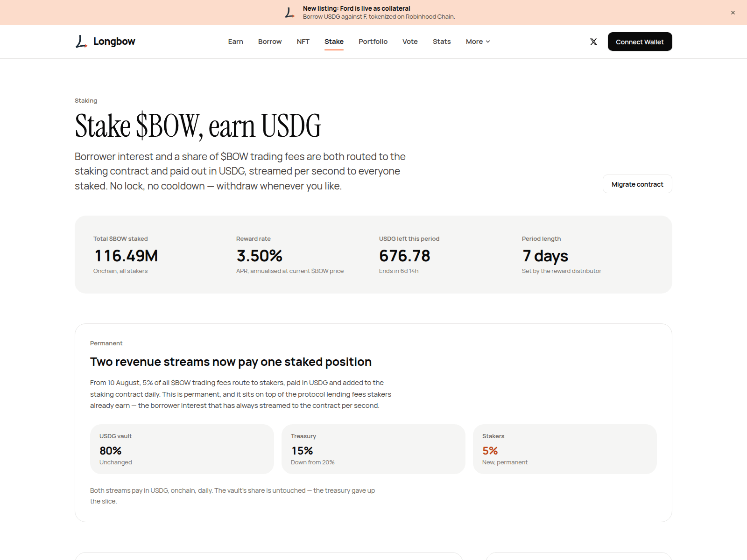This screenshot has height=560, width=747.
Task: Click the 'Down from 20%' note
Action: (x=313, y=462)
